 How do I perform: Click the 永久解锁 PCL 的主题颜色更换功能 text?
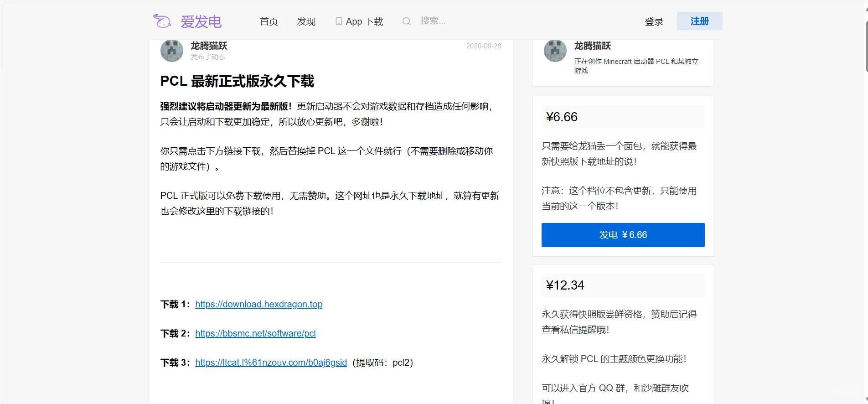click(x=614, y=359)
